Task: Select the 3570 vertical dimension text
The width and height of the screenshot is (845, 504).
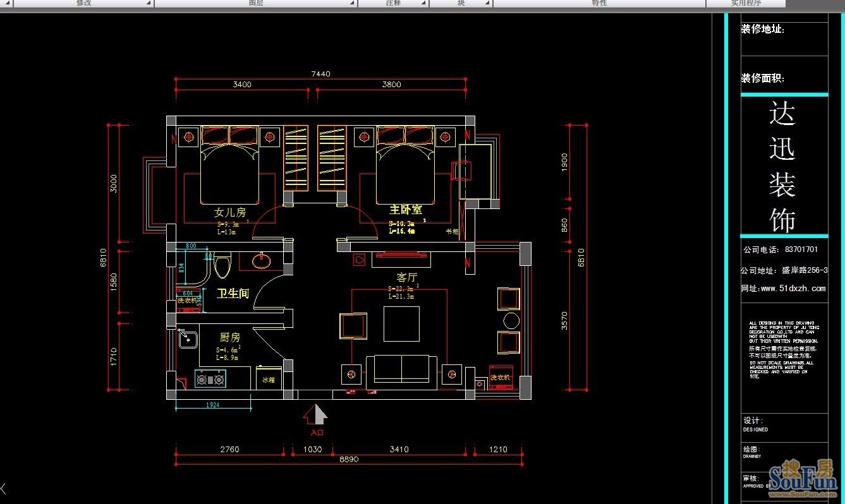Action: pos(564,320)
